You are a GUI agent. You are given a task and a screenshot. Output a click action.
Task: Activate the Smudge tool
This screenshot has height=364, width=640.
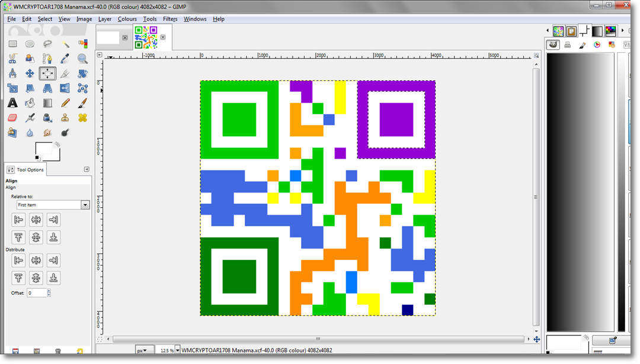pos(47,133)
